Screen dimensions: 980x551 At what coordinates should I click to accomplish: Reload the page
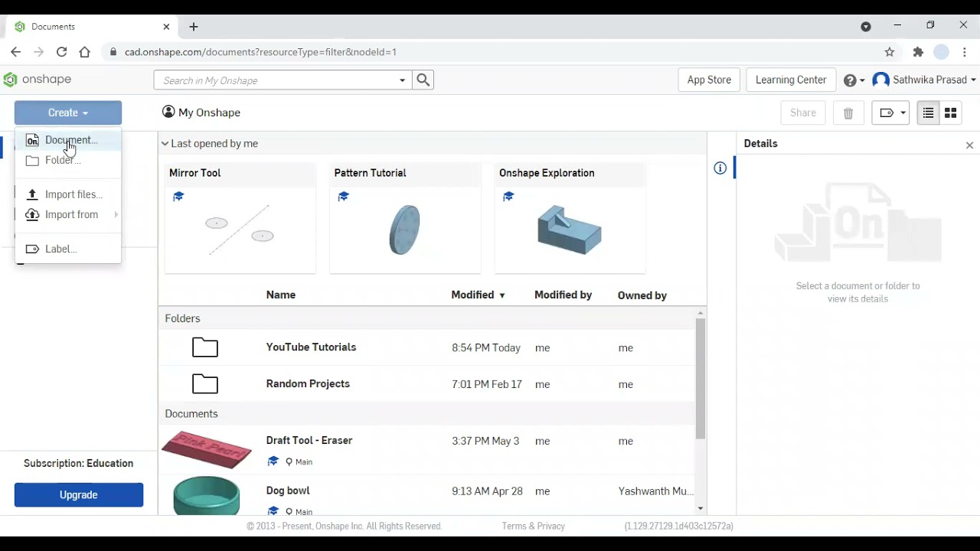click(x=62, y=52)
